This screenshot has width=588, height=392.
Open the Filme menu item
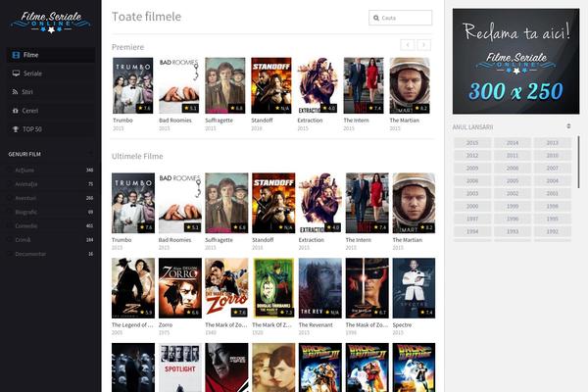(x=51, y=55)
